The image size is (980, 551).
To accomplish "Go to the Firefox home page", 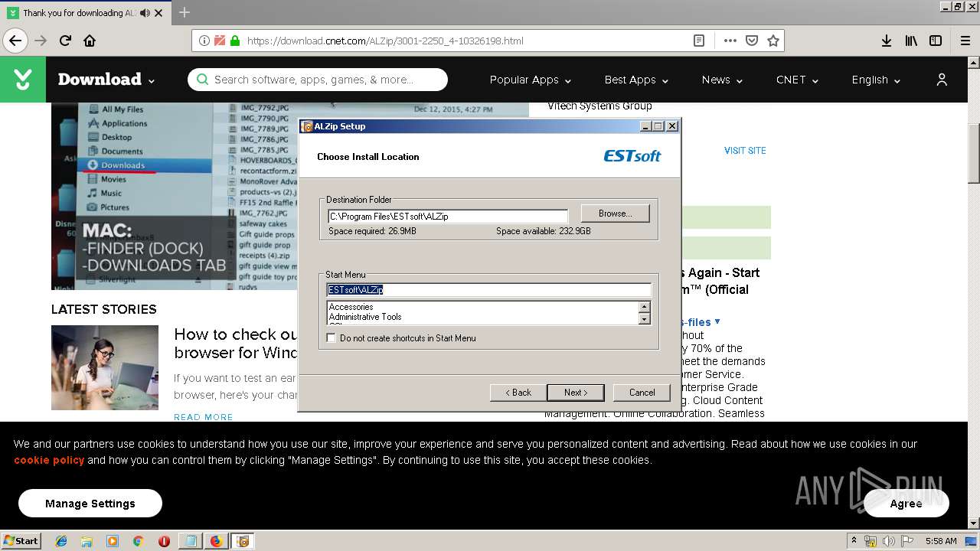I will point(90,41).
